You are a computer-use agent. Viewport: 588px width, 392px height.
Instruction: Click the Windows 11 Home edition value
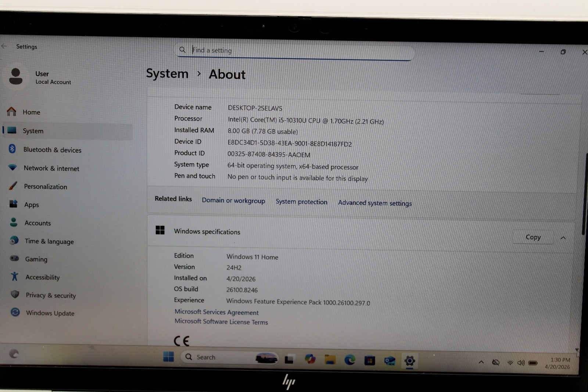(252, 257)
